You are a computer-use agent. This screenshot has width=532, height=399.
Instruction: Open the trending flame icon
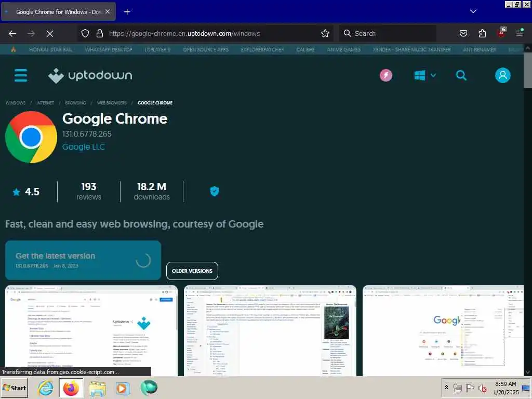click(14, 49)
